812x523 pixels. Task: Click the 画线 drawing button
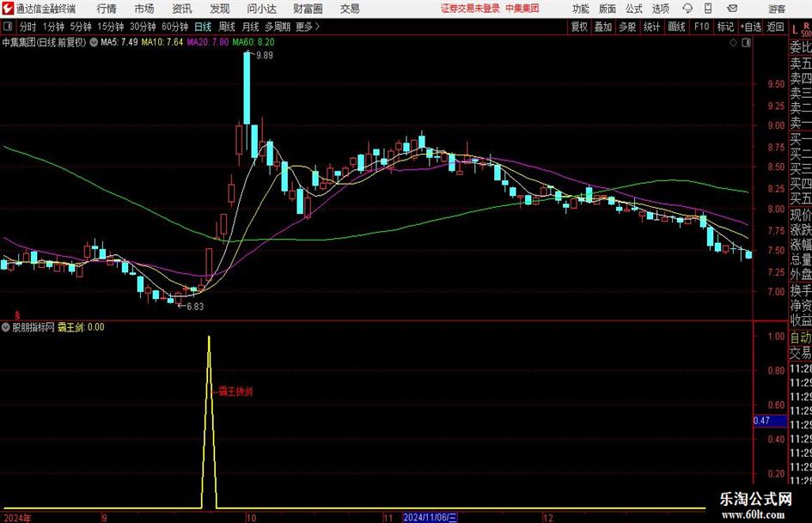(x=676, y=27)
